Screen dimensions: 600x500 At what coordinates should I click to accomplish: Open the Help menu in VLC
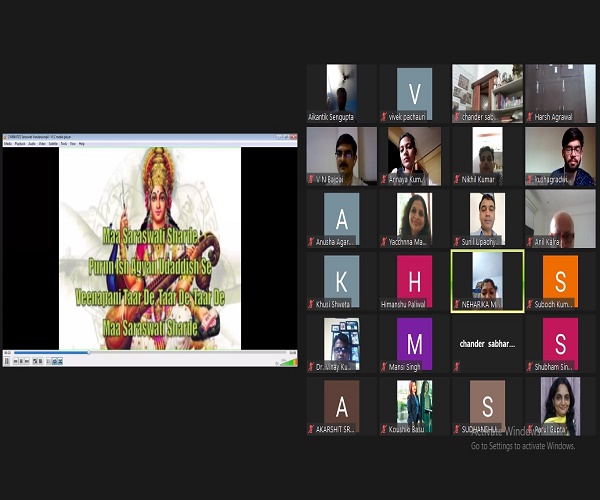(x=82, y=144)
